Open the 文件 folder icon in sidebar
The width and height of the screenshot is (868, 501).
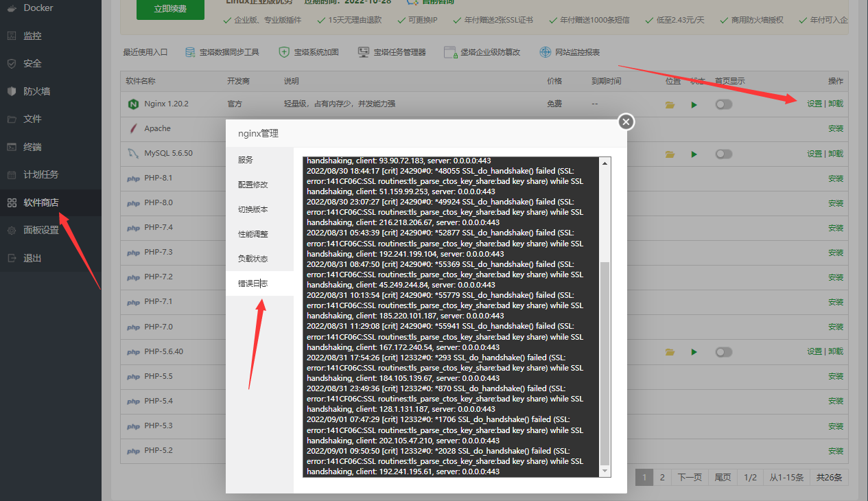click(x=11, y=119)
